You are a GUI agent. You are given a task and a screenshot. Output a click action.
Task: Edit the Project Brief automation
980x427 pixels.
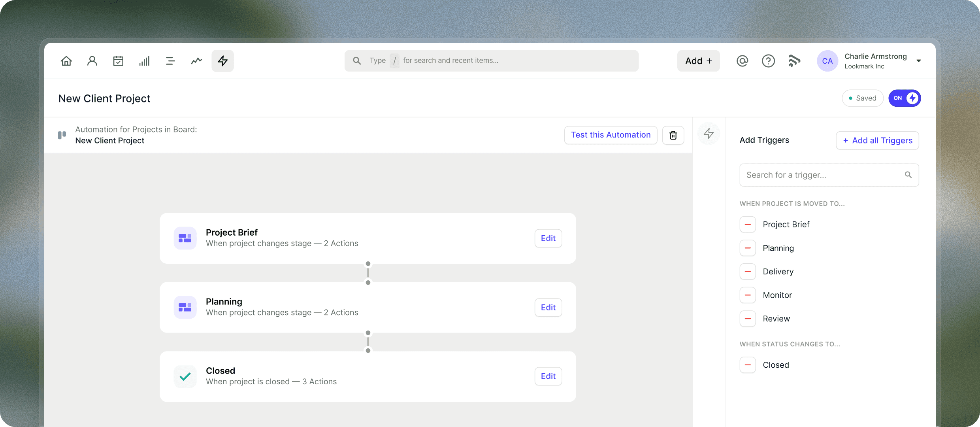pyautogui.click(x=548, y=238)
